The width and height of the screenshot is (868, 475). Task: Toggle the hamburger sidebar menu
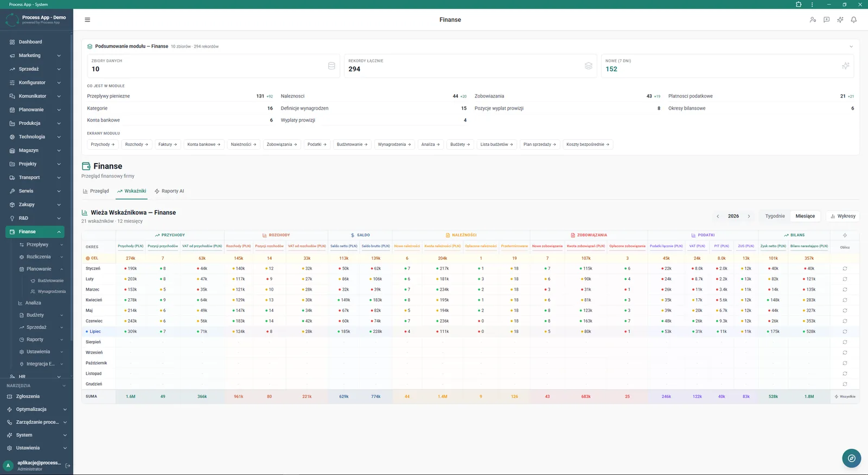[x=87, y=20]
